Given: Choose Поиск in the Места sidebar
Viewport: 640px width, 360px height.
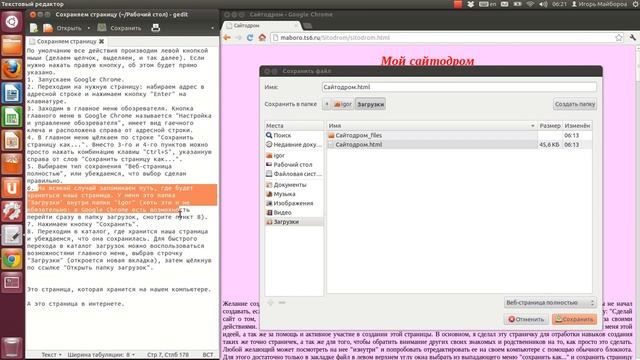Looking at the screenshot, I should point(294,135).
